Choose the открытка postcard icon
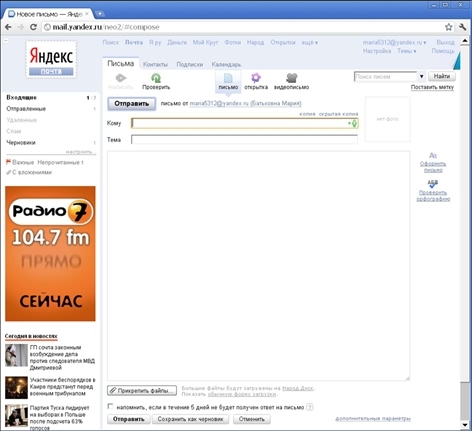Screen dimensions: 472x431 [x=256, y=78]
